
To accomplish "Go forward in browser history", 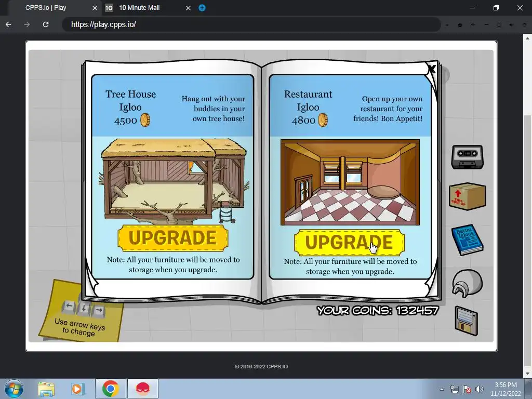I will [27, 24].
